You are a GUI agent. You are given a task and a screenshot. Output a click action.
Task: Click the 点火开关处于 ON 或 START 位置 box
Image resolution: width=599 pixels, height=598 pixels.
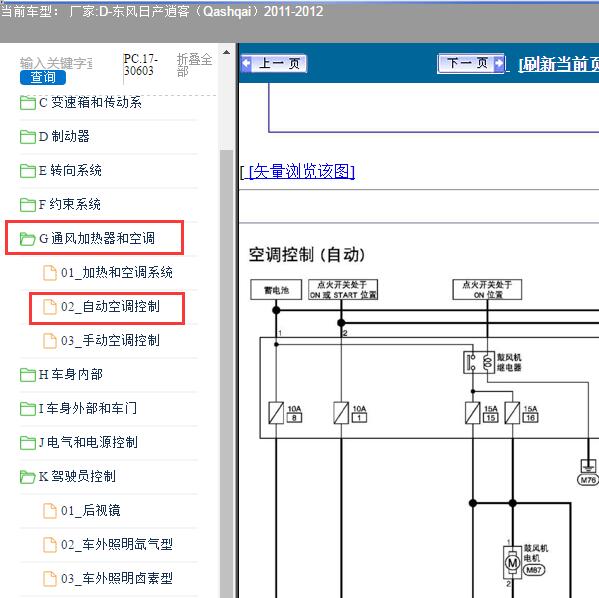click(343, 290)
